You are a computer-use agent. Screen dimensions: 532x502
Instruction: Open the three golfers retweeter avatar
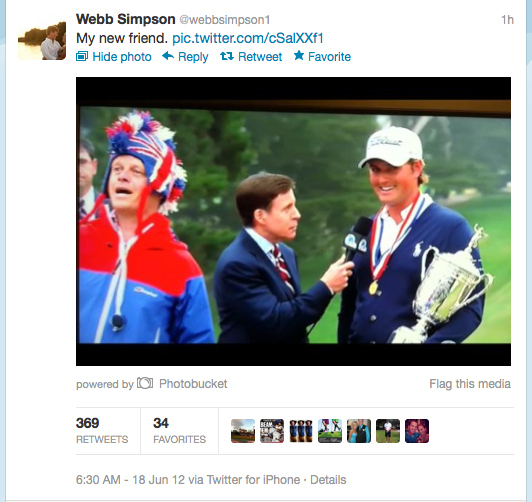(x=301, y=431)
